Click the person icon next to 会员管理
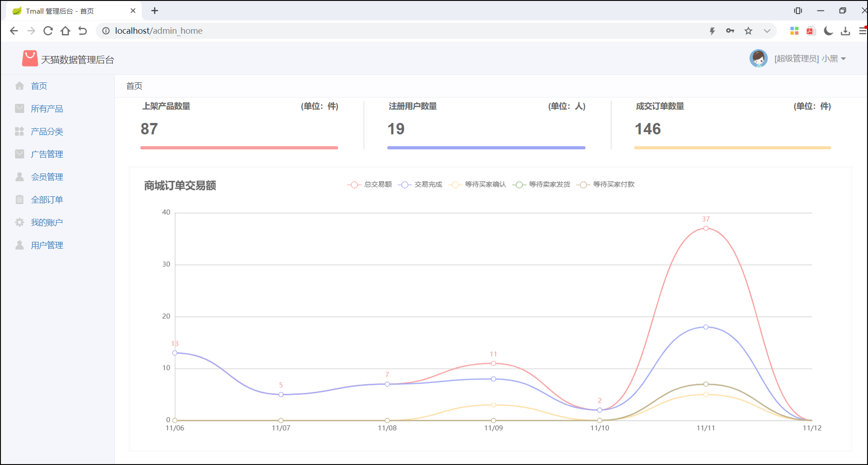This screenshot has height=465, width=868. click(x=20, y=177)
